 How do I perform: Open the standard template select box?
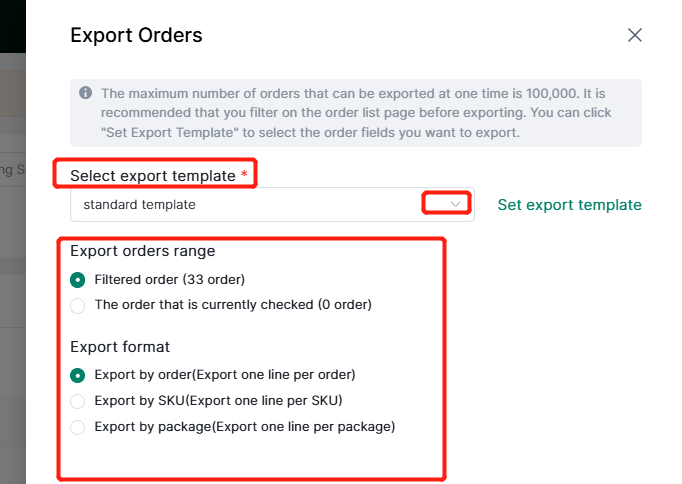click(x=272, y=204)
